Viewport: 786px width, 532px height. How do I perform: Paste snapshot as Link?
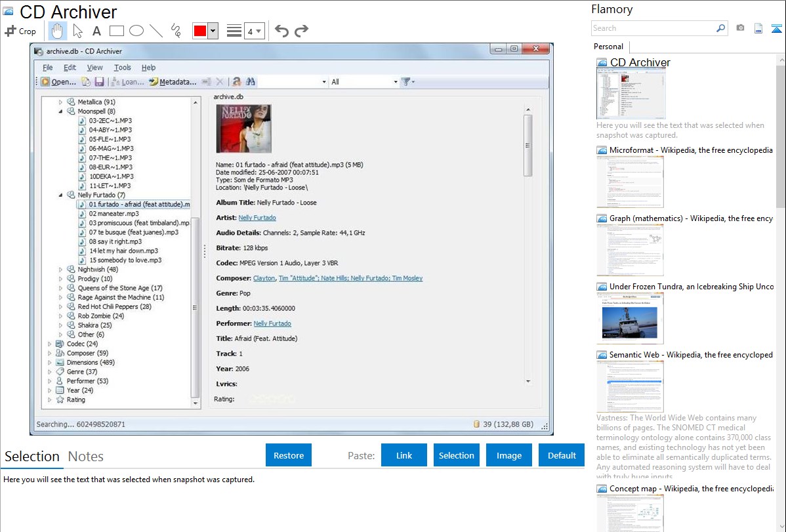point(404,455)
